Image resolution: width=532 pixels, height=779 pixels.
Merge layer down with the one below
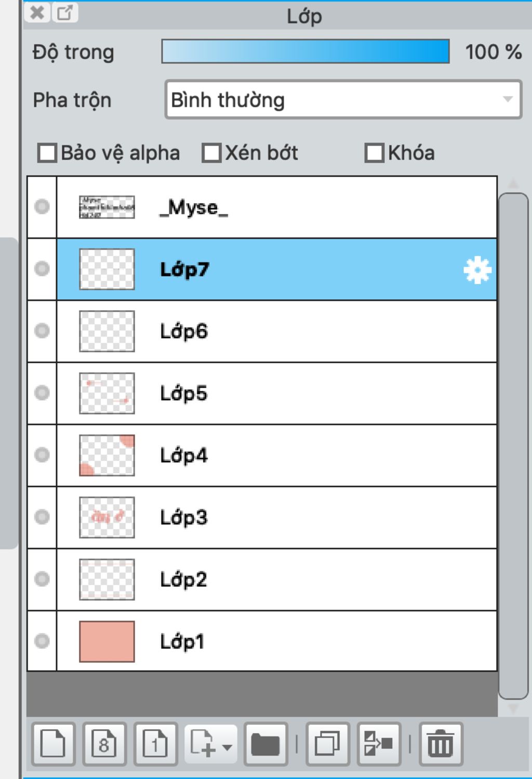coord(379,744)
